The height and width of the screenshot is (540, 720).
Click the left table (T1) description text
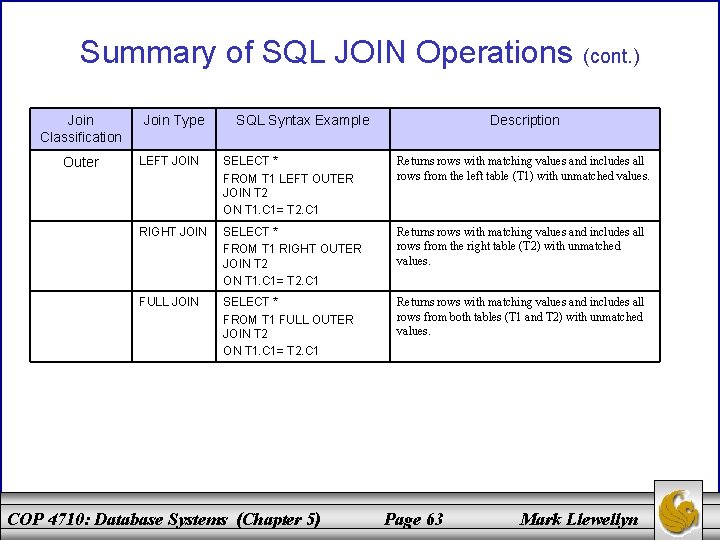click(x=523, y=169)
